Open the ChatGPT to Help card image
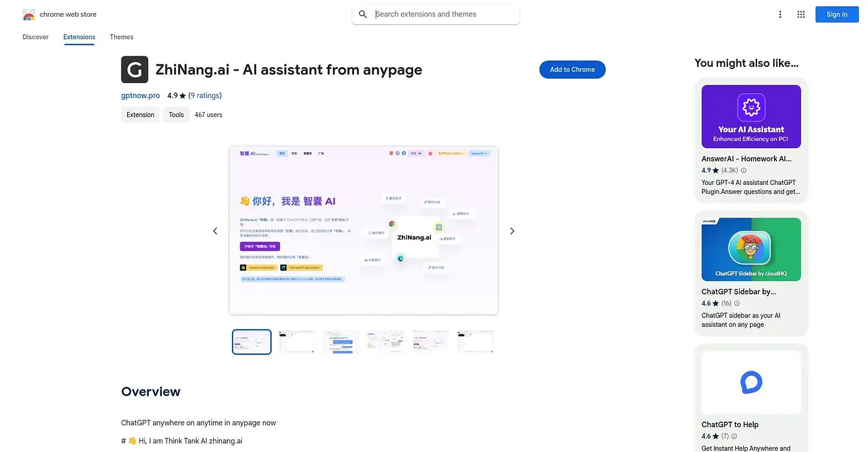The width and height of the screenshot is (868, 452). click(x=751, y=383)
